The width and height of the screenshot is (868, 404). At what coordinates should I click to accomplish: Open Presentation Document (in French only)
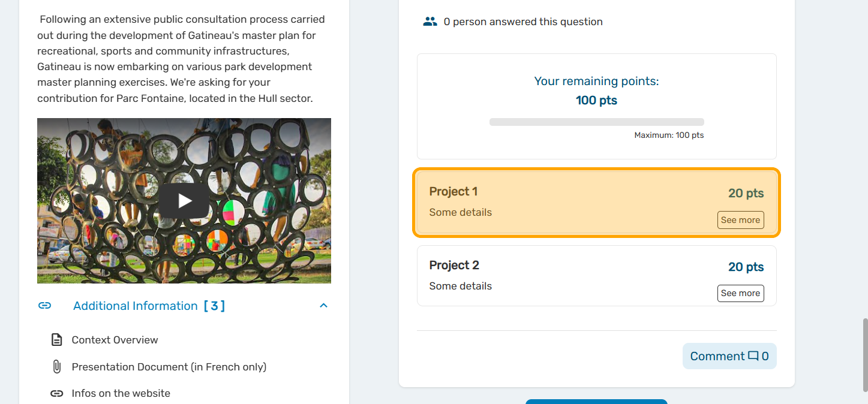169,367
